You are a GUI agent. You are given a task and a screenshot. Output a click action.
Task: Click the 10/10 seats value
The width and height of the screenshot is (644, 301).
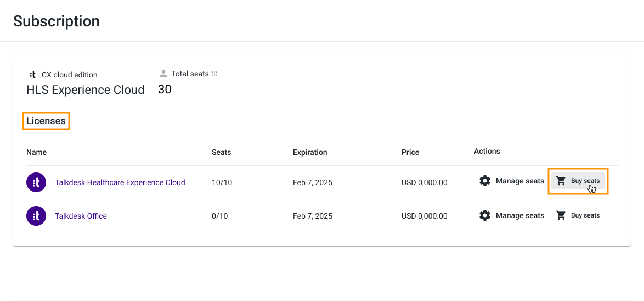[x=222, y=182]
